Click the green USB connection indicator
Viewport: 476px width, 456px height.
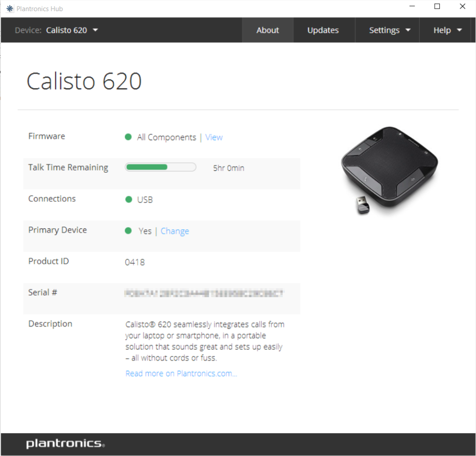point(129,199)
